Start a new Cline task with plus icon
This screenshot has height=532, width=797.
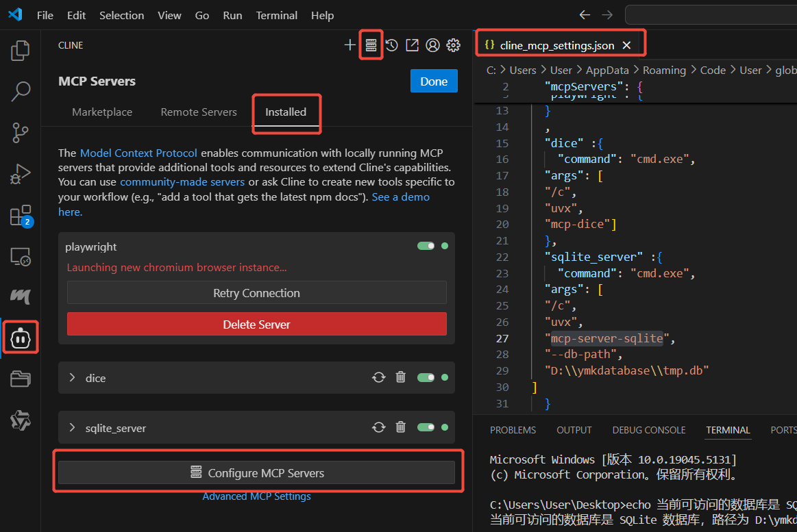click(350, 45)
